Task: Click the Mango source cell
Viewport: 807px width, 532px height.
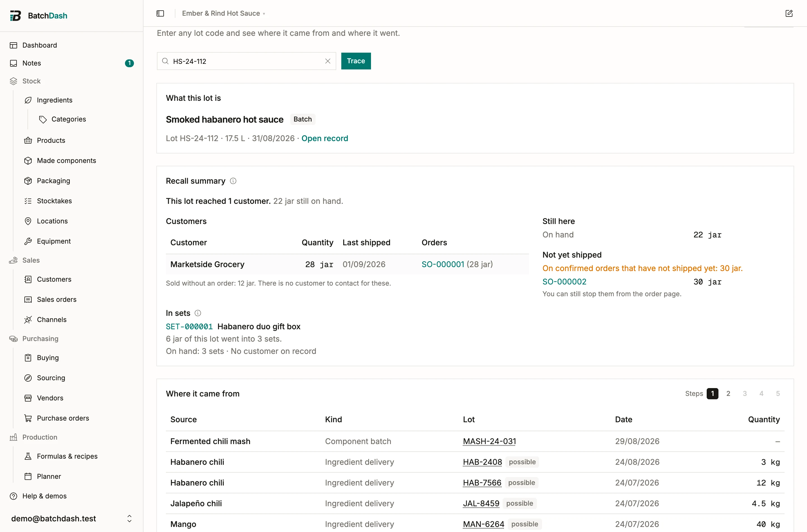Action: tap(183, 524)
